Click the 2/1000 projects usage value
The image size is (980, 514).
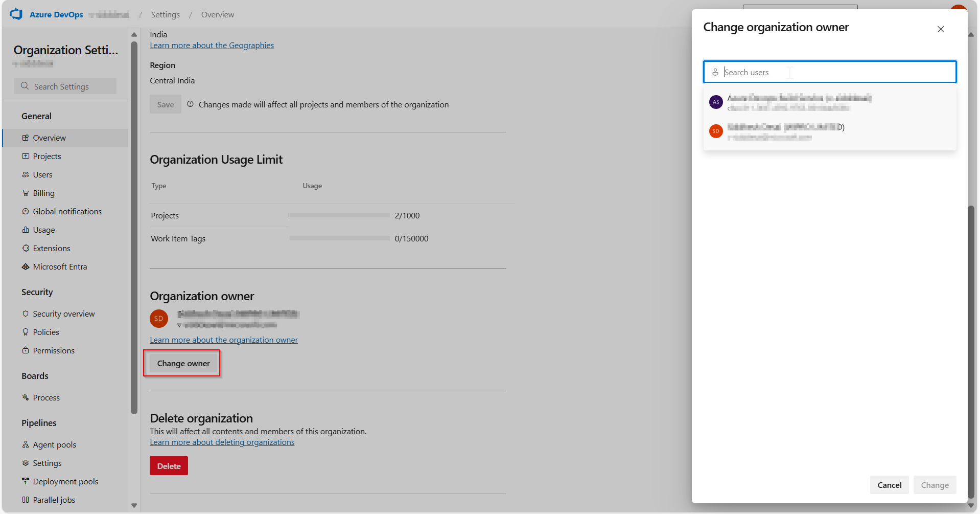407,215
